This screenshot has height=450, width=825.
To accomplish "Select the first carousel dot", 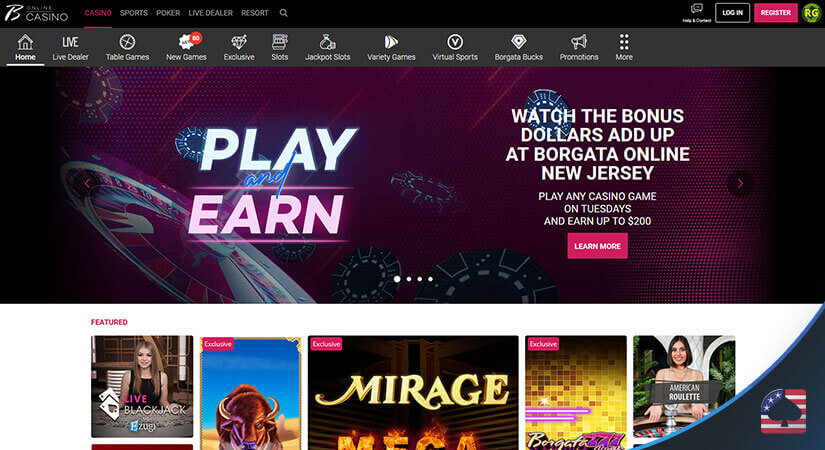I will pyautogui.click(x=397, y=279).
